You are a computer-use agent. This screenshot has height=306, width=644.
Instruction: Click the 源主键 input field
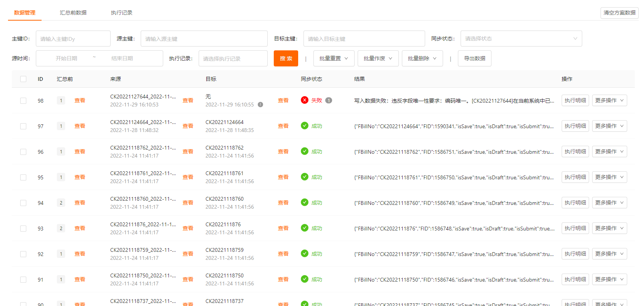pyautogui.click(x=204, y=39)
